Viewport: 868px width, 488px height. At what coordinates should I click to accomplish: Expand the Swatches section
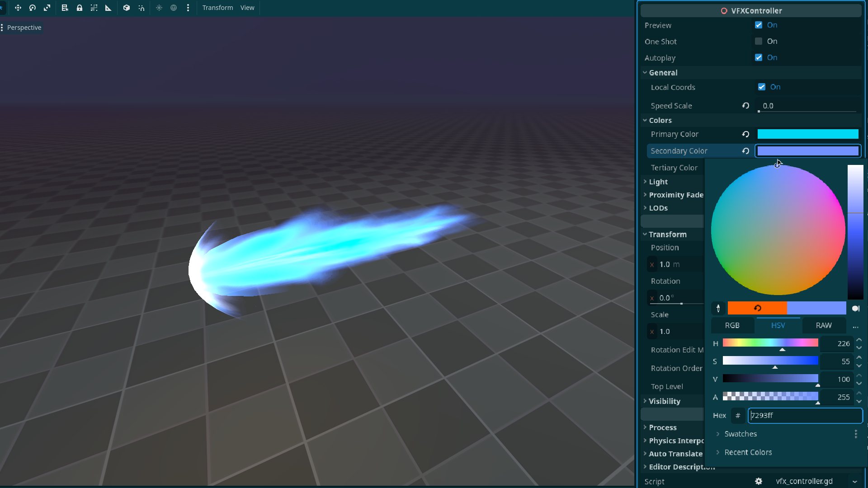[x=740, y=434]
